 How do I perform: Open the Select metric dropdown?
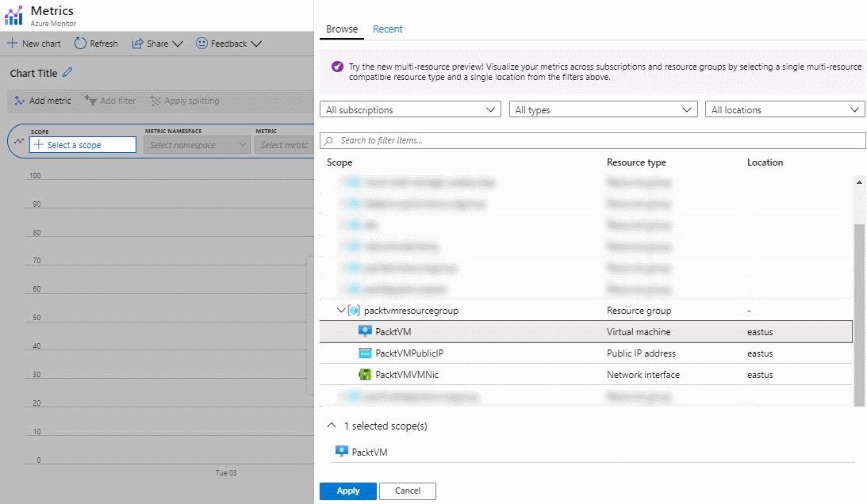284,145
